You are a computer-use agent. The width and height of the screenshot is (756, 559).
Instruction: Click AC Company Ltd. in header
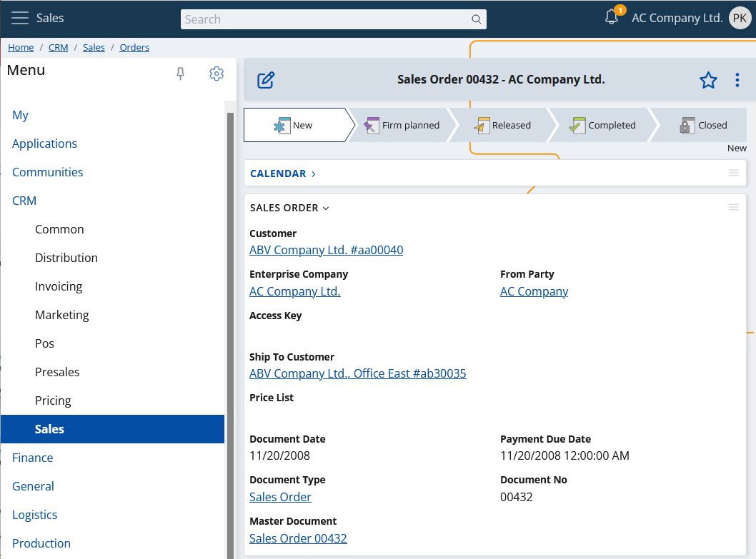point(677,18)
